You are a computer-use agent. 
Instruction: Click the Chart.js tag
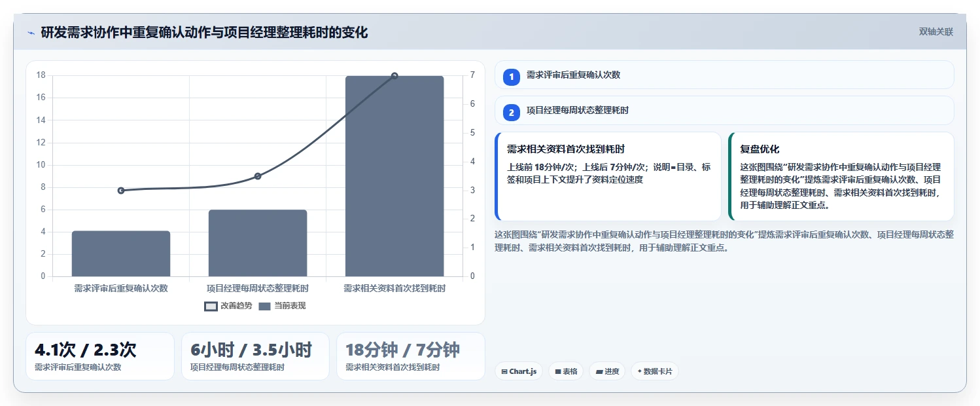tap(519, 371)
